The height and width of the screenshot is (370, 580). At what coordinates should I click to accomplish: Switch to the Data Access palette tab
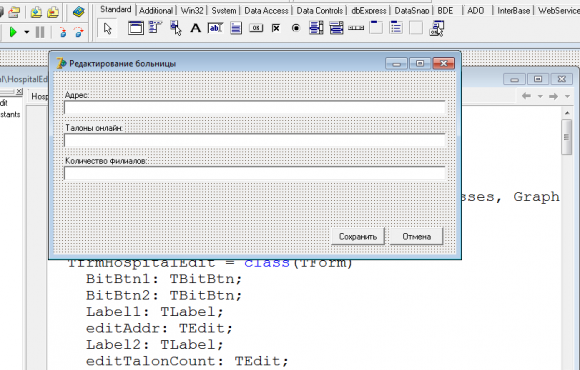pyautogui.click(x=266, y=11)
